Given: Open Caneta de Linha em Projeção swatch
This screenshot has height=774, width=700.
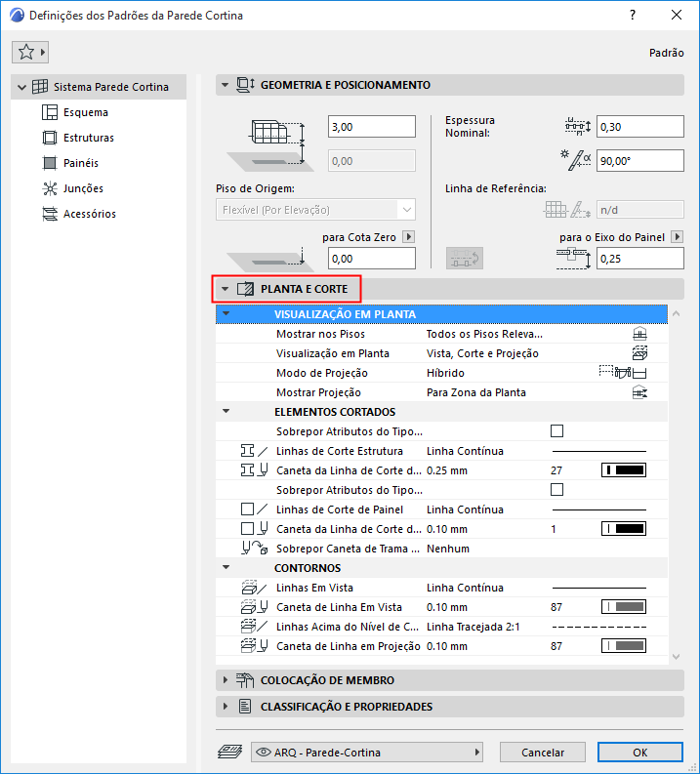Looking at the screenshot, I should click(624, 646).
